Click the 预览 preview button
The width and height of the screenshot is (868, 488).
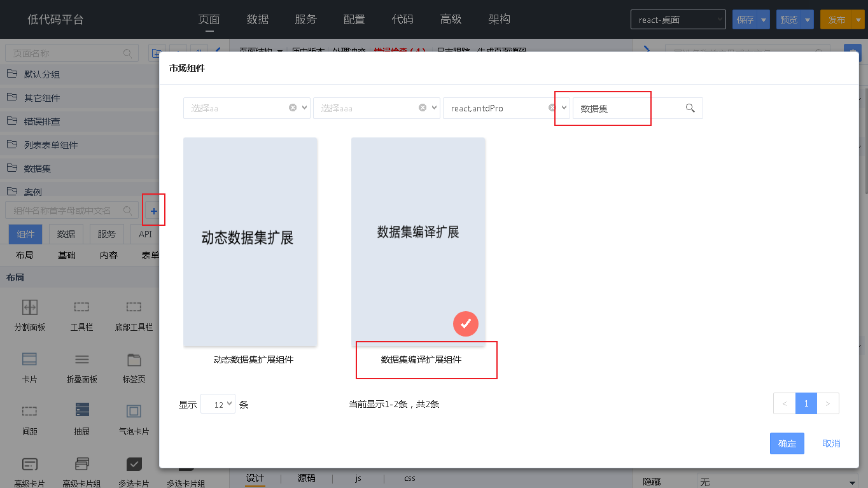789,20
